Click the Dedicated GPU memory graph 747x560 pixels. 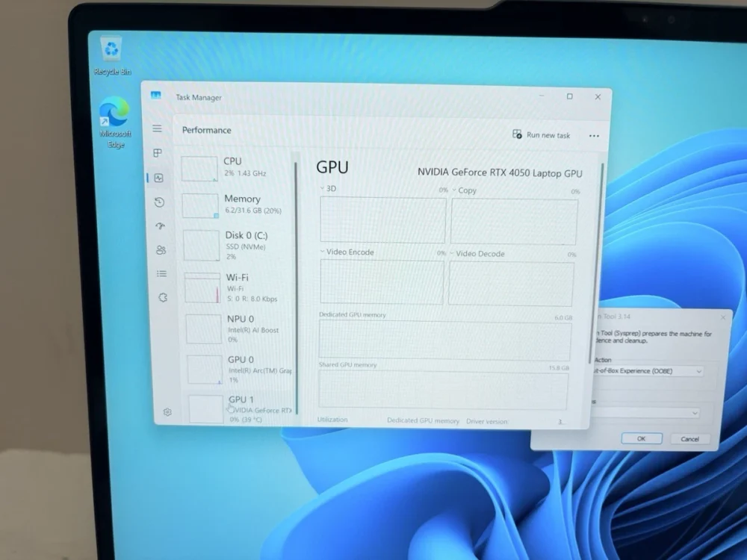coord(444,340)
